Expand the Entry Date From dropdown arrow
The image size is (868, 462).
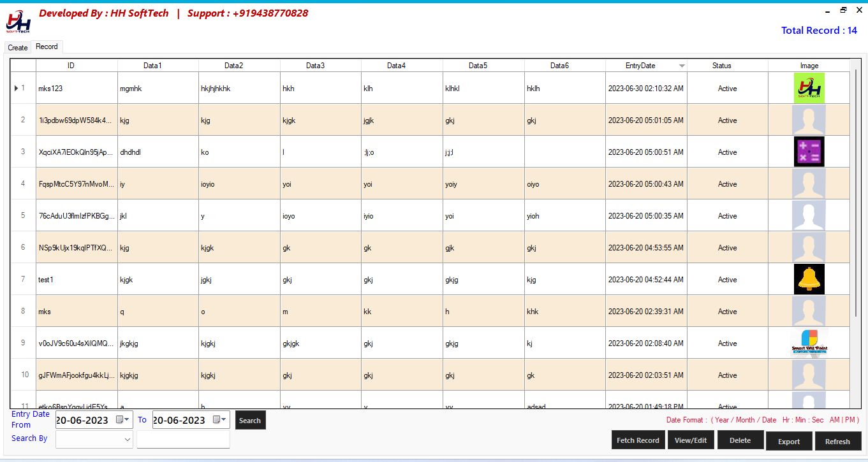tap(127, 420)
